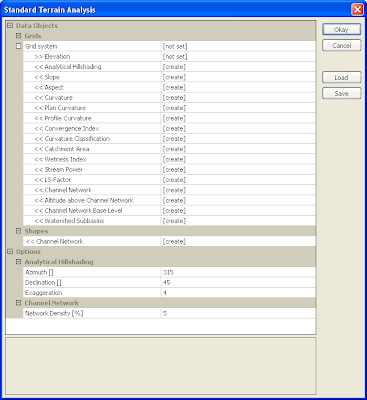Edit the Exaggeration value 4
This screenshot has width=367, height=400.
pyautogui.click(x=238, y=293)
